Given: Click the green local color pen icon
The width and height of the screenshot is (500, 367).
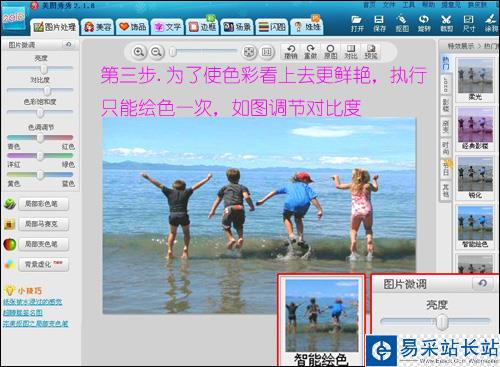Looking at the screenshot, I should (x=10, y=204).
